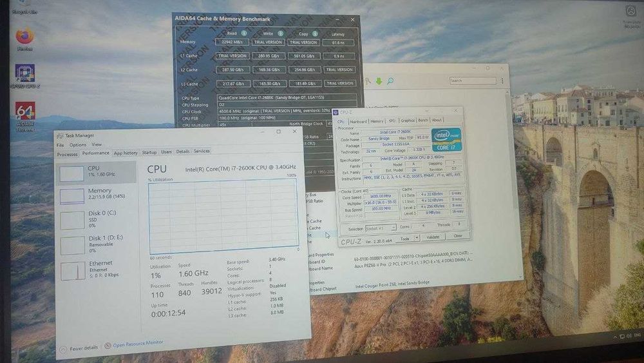Switch to Details tab in Task Manager
The width and height of the screenshot is (644, 363).
tap(183, 152)
